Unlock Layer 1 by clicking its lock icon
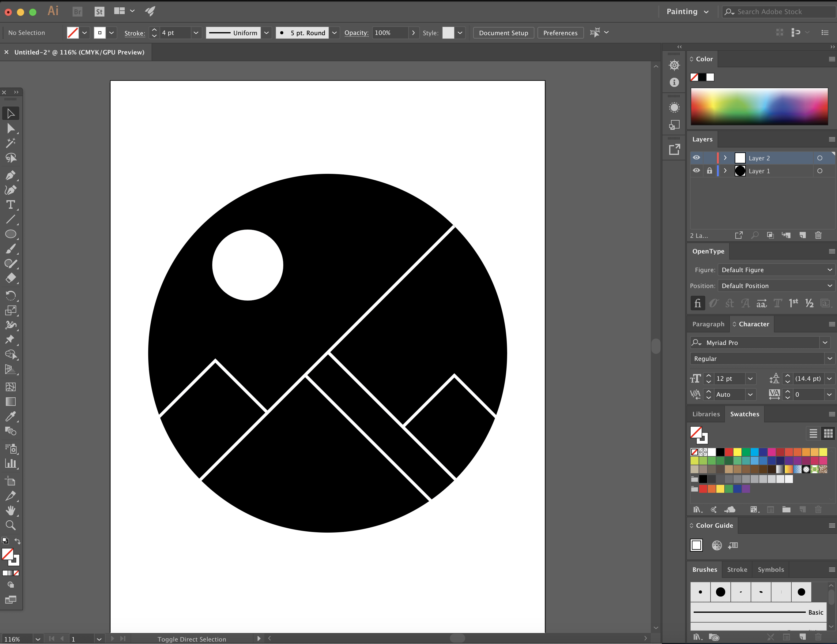This screenshot has width=837, height=644. [x=709, y=171]
